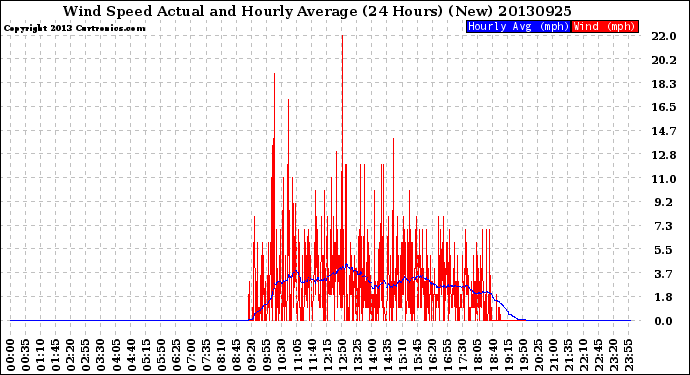Viewport: 690px width, 375px height.
Task: Click the 00:00 time axis label
Action: [11, 355]
